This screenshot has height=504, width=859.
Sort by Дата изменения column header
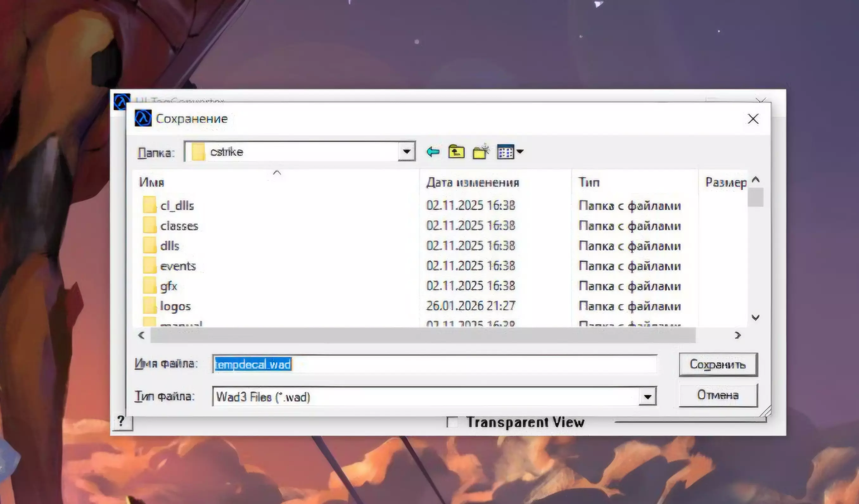pos(473,182)
